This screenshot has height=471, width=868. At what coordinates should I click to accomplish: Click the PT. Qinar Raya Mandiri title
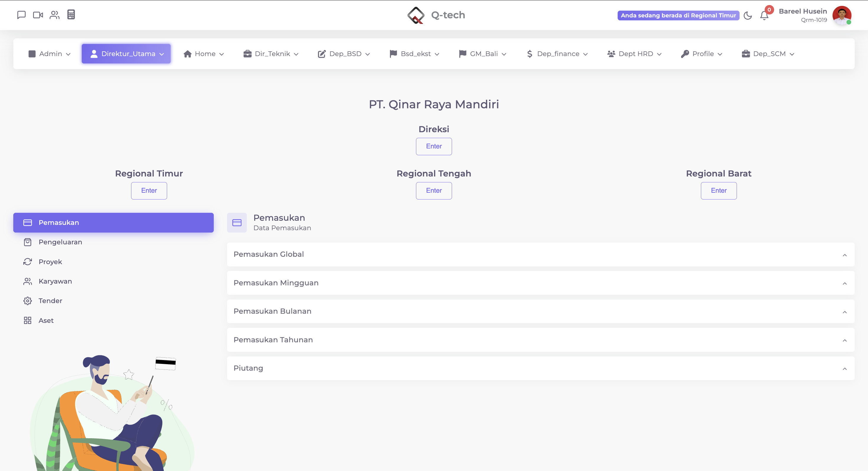point(434,104)
